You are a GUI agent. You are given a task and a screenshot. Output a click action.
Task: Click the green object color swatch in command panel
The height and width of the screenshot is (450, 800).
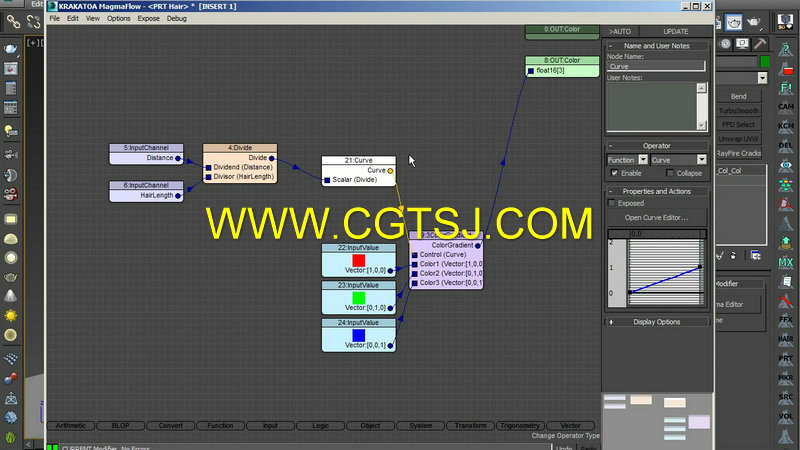(x=765, y=62)
